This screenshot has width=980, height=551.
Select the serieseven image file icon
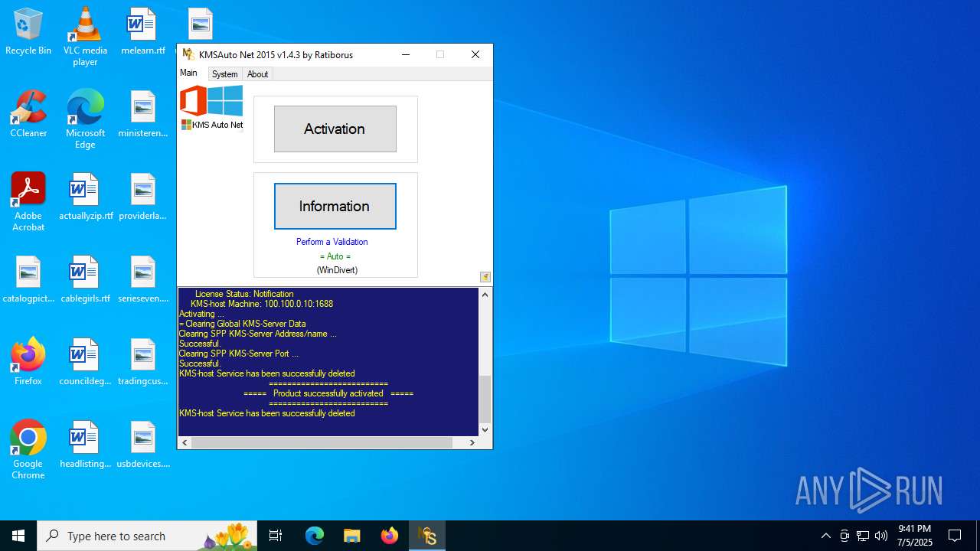(x=142, y=280)
